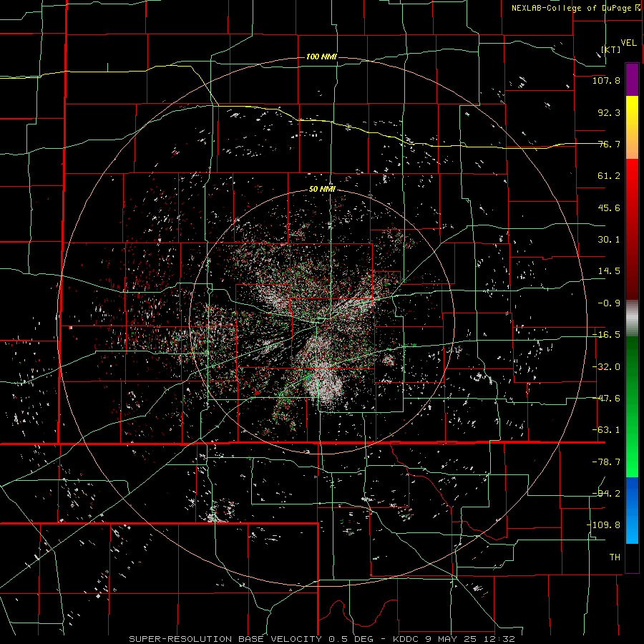This screenshot has height=644, width=644.
Task: Click the Super-Resolution Base Velocity caption text
Action: pyautogui.click(x=321, y=639)
